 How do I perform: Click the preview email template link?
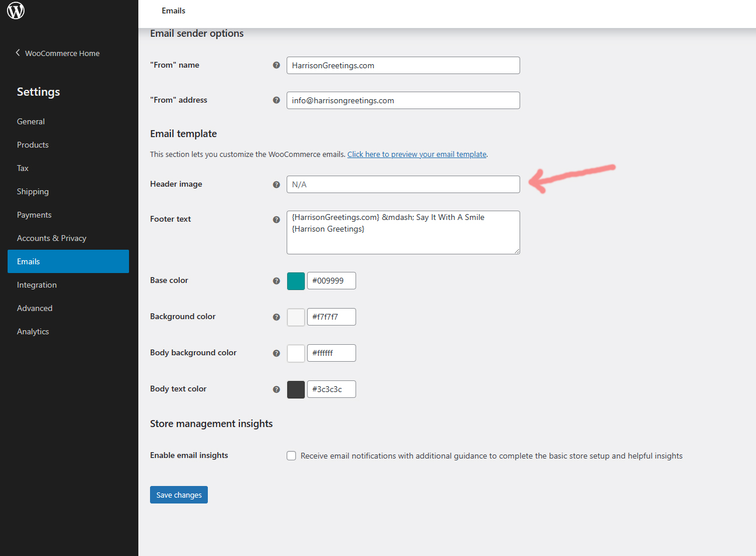417,154
